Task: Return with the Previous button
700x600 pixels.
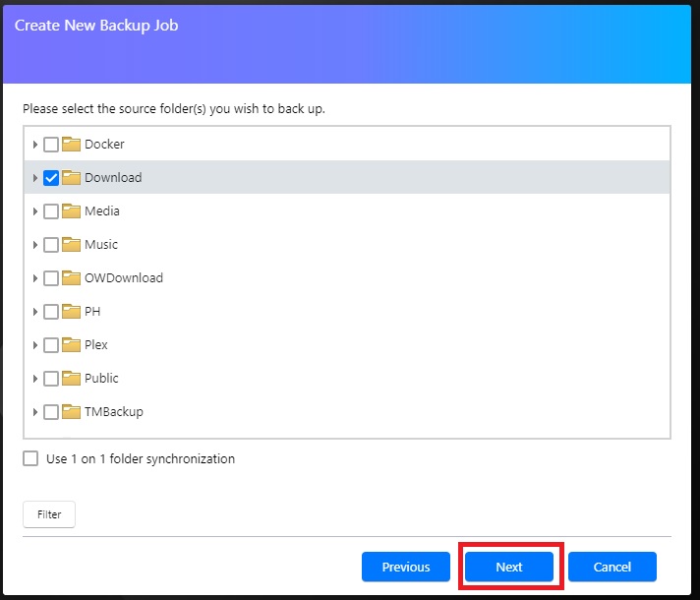Action: (406, 567)
